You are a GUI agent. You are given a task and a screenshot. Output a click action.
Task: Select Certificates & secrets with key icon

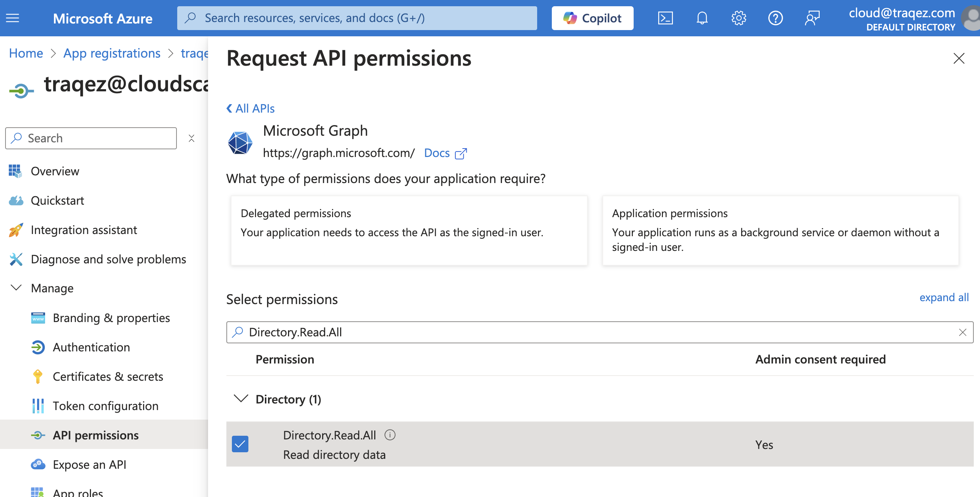pos(108,376)
